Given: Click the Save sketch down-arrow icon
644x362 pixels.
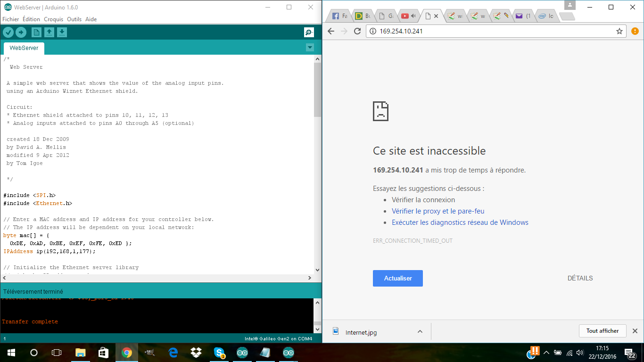Looking at the screenshot, I should (x=62, y=32).
